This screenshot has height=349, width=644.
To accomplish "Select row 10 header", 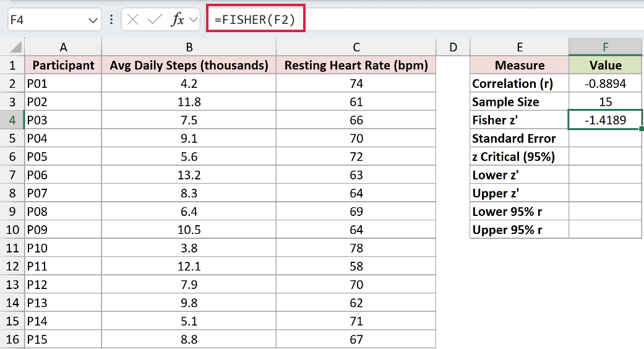I will click(12, 230).
